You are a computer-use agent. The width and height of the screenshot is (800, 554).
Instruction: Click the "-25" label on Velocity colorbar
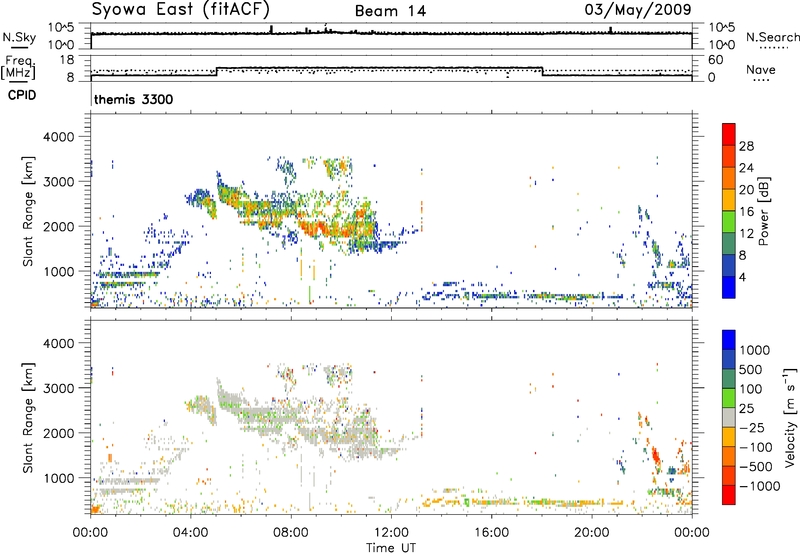[753, 428]
